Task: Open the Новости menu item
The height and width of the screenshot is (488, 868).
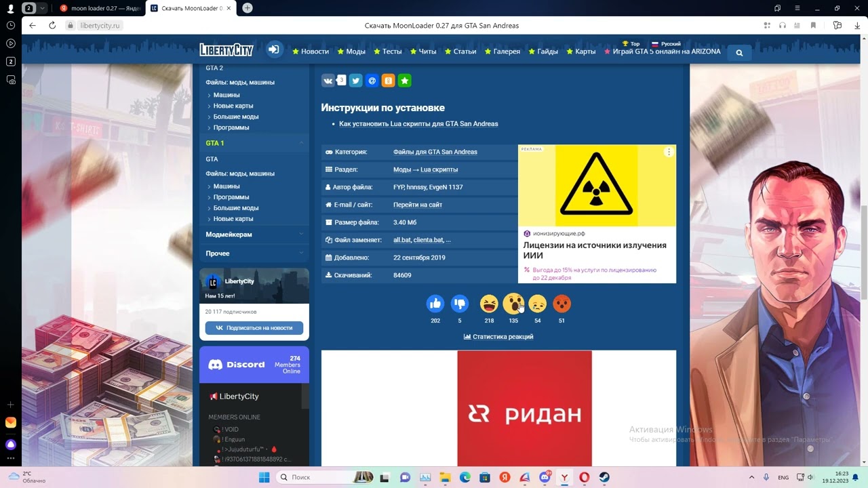Action: (311, 52)
